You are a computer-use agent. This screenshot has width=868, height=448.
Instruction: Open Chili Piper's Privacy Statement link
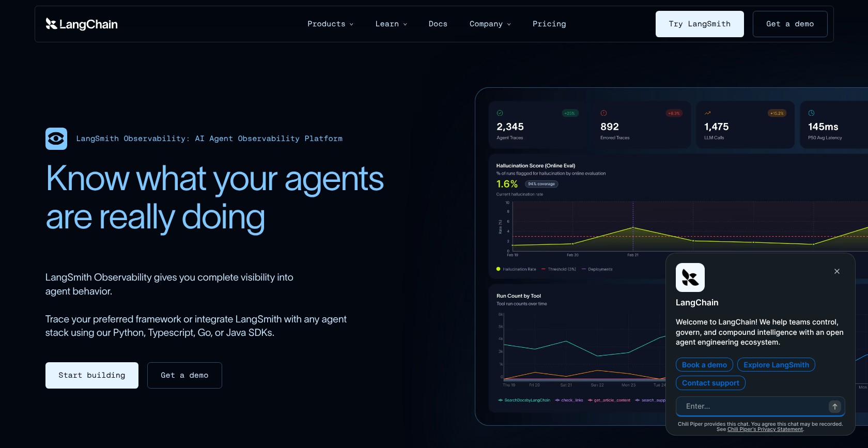pos(765,429)
